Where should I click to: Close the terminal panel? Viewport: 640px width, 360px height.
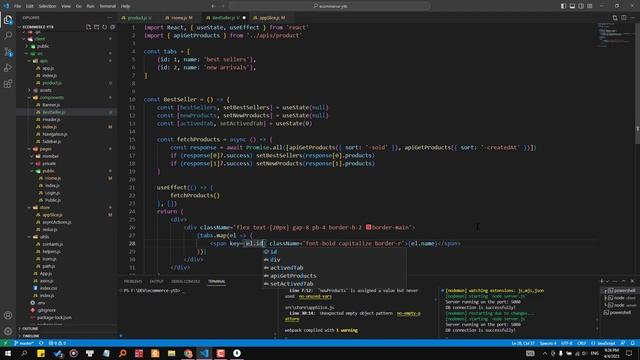coord(632,281)
